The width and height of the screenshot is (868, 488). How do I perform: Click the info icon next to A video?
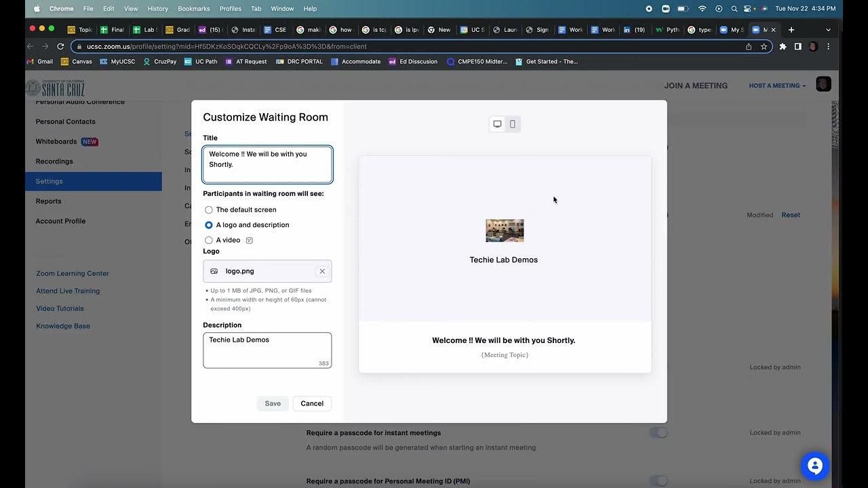(250, 240)
